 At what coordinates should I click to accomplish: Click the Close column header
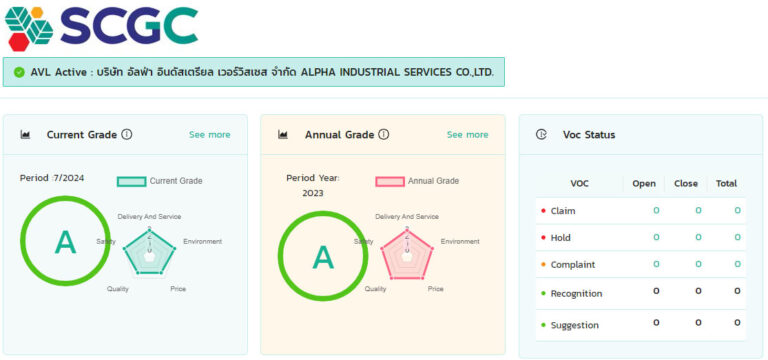pyautogui.click(x=686, y=184)
